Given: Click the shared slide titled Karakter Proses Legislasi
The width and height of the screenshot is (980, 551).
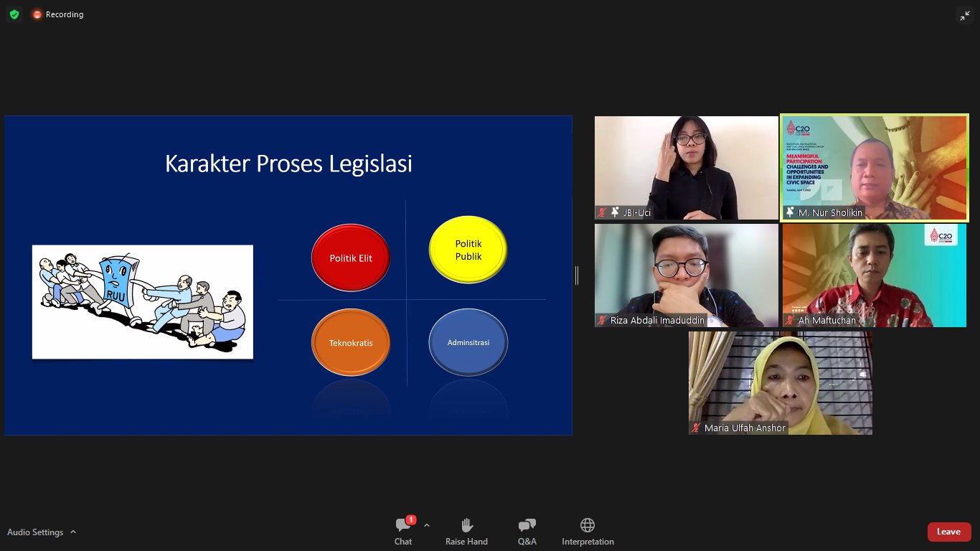Looking at the screenshot, I should coord(288,275).
